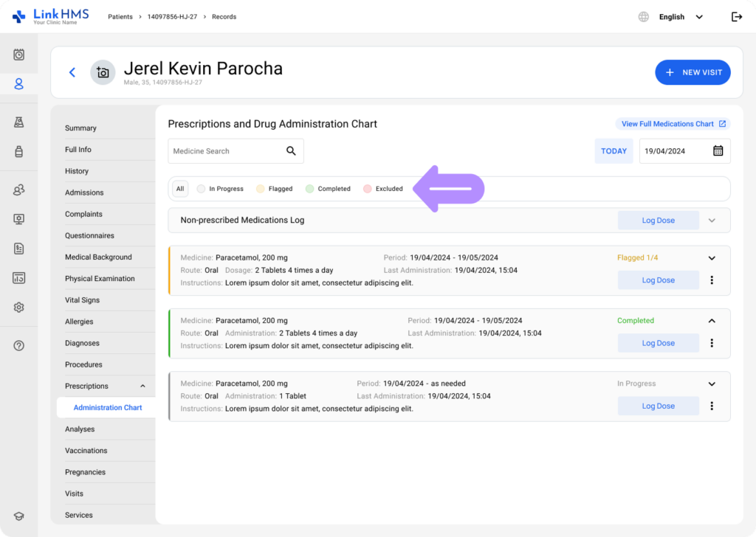
Task: Open the English language dropdown
Action: tap(680, 17)
